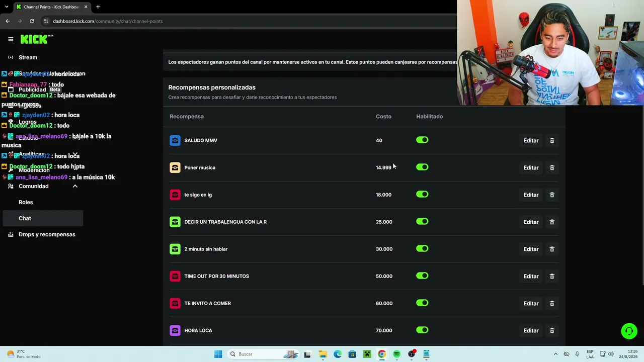Edit the HORA LOCA reward
Image resolution: width=644 pixels, height=362 pixels.
tap(531, 331)
